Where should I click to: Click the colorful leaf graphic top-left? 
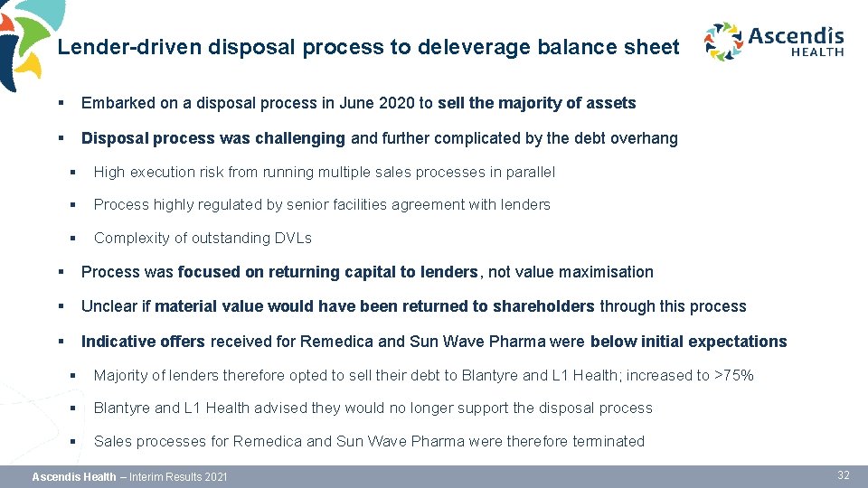pos(23,41)
